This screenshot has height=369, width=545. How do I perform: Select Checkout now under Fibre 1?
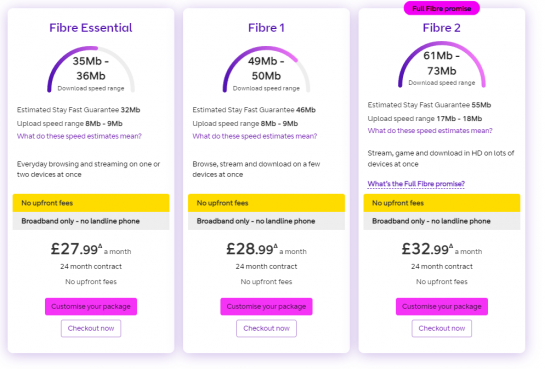[x=267, y=328]
